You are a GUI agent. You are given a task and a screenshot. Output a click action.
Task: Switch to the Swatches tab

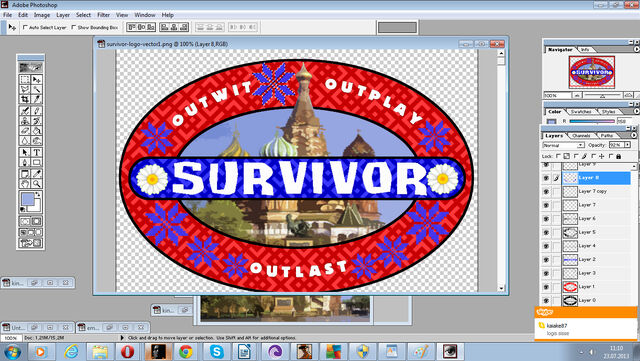pos(581,111)
